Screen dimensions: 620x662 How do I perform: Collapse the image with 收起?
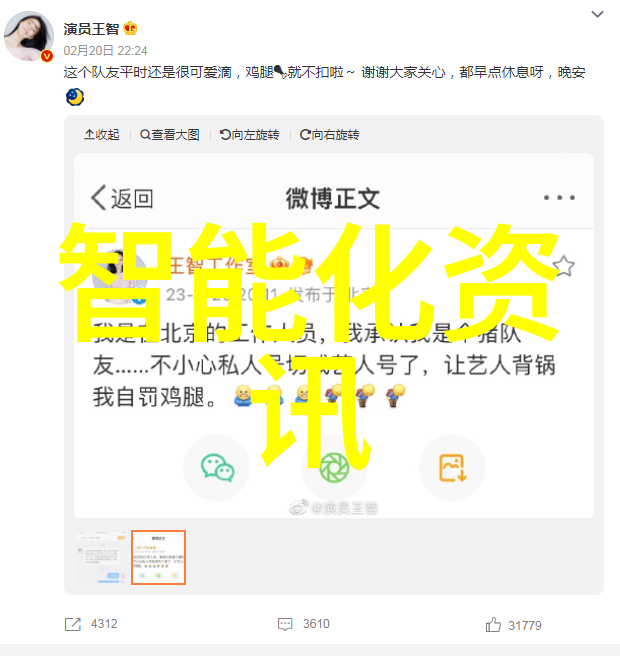[102, 135]
